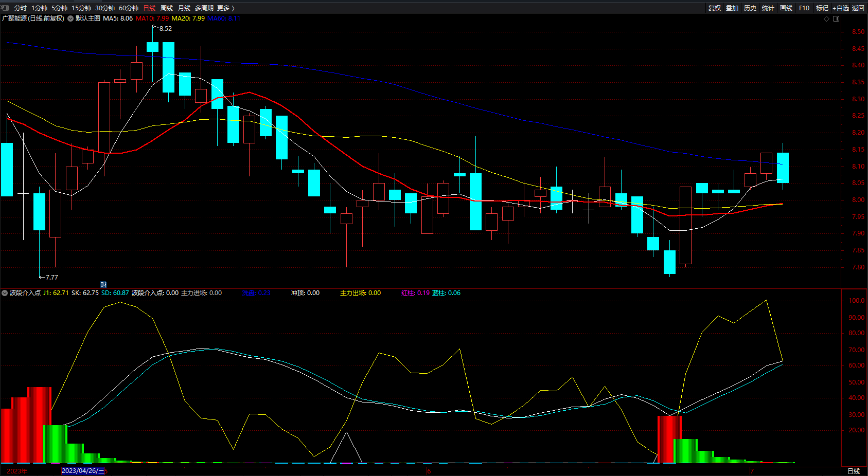Click the 8.00 price axis label
This screenshot has width=868, height=476.
(858, 200)
